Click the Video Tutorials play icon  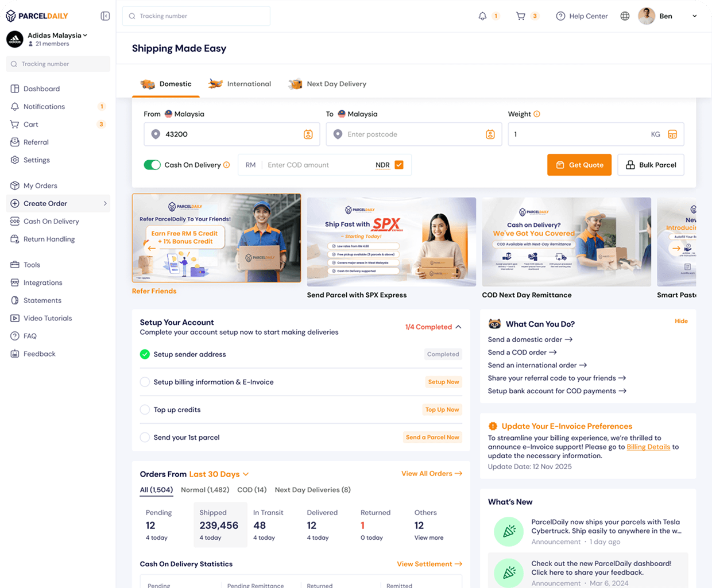pos(15,318)
